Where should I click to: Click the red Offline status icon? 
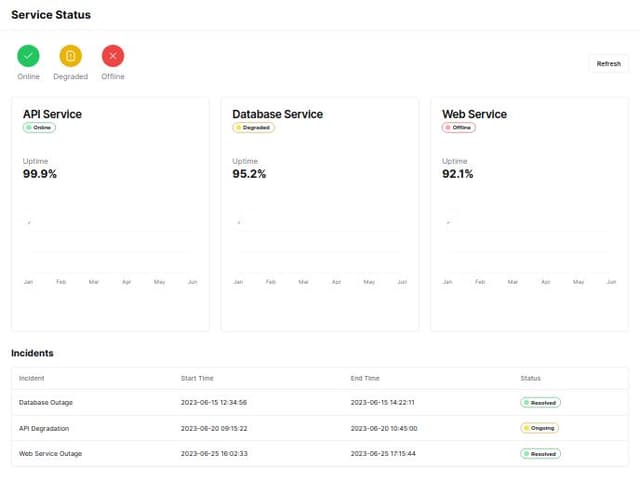click(113, 56)
